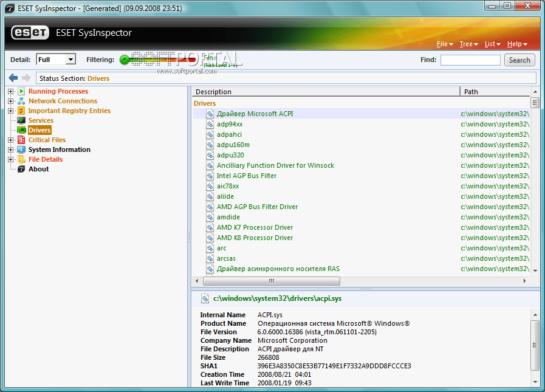Click the Running Processes play icon

click(x=21, y=91)
